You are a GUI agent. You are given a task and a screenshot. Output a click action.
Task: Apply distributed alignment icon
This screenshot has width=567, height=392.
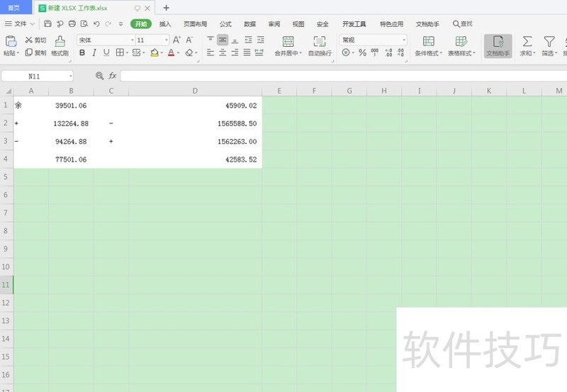click(x=259, y=52)
